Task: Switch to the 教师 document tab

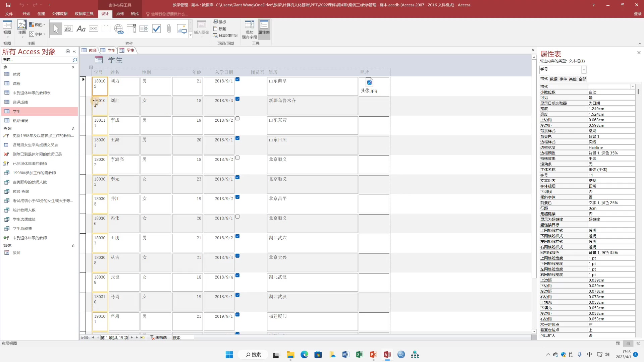Action: click(89, 50)
